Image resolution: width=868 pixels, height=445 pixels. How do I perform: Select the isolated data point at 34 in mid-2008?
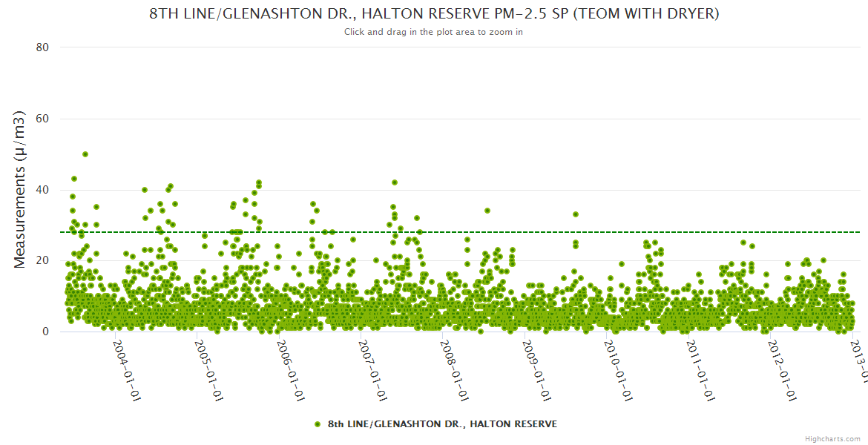(487, 211)
